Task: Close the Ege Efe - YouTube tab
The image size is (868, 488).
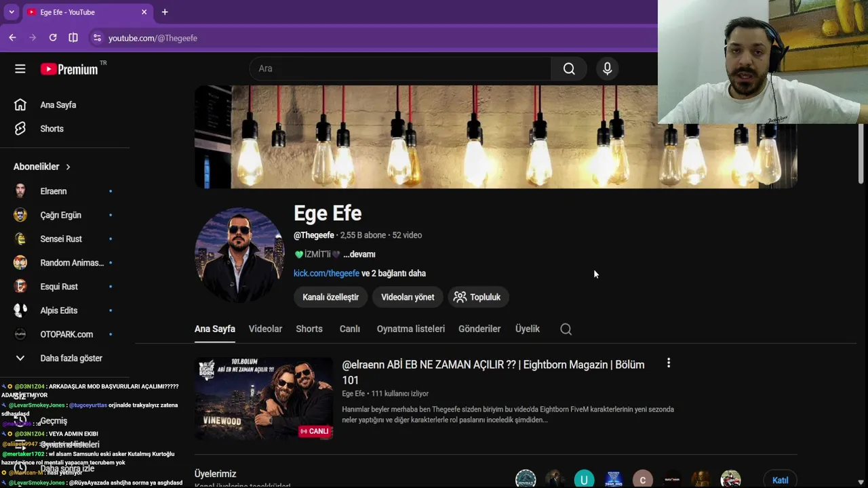Action: (144, 12)
